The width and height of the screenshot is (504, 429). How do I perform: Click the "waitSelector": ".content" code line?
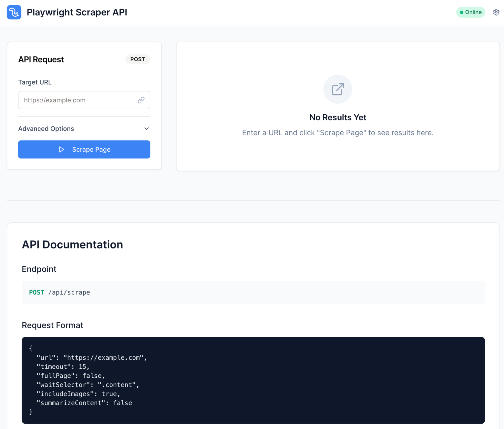coord(88,385)
